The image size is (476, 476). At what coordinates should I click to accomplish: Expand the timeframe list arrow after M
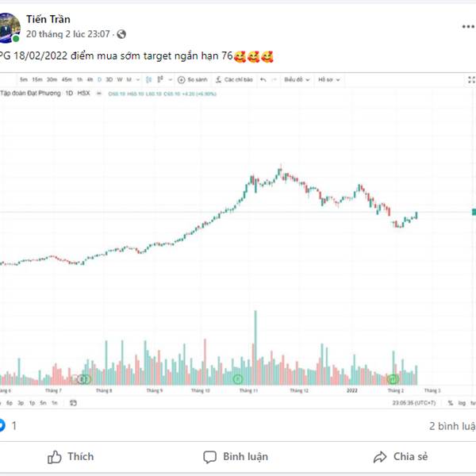[x=138, y=80]
